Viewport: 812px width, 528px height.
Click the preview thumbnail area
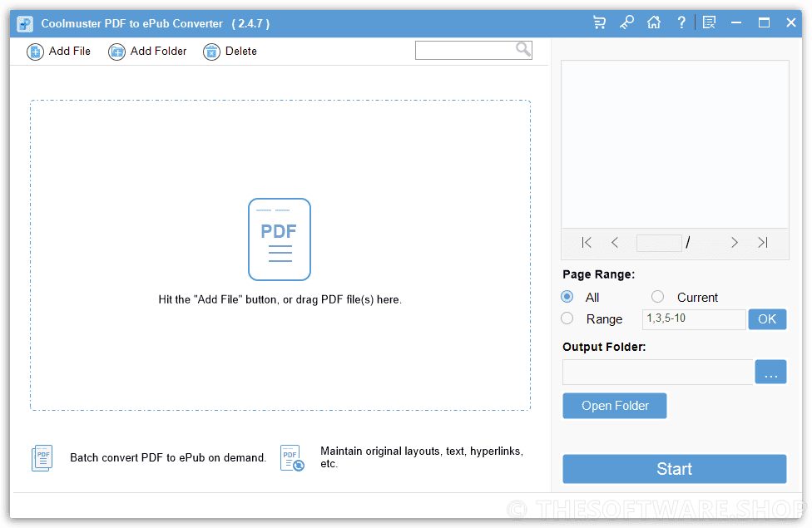pos(675,144)
